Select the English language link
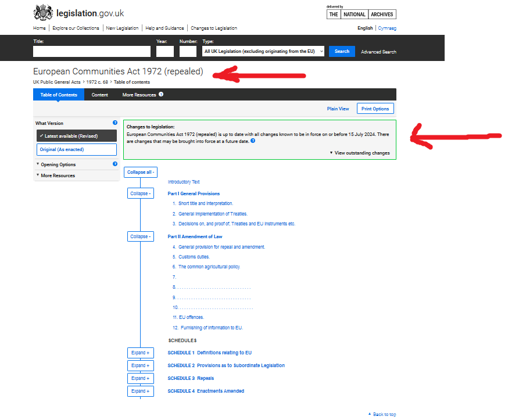This screenshot has height=420, width=526. coord(365,28)
